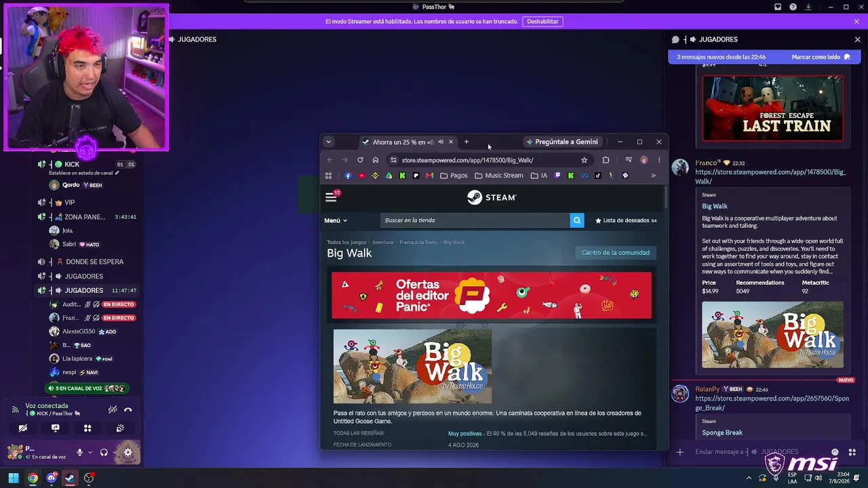This screenshot has width=868, height=488.
Task: Toggle the Discord camera button
Action: point(22,428)
